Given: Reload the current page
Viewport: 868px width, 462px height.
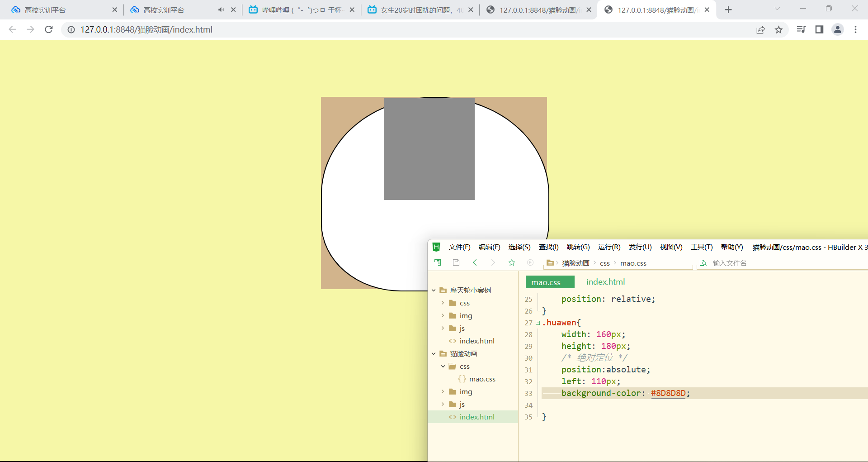Looking at the screenshot, I should pyautogui.click(x=49, y=29).
